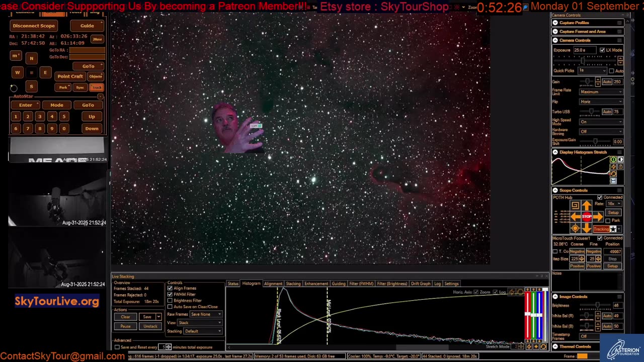The height and width of the screenshot is (362, 644).
Task: Switch to the Drift Graph tab
Action: pos(421,284)
